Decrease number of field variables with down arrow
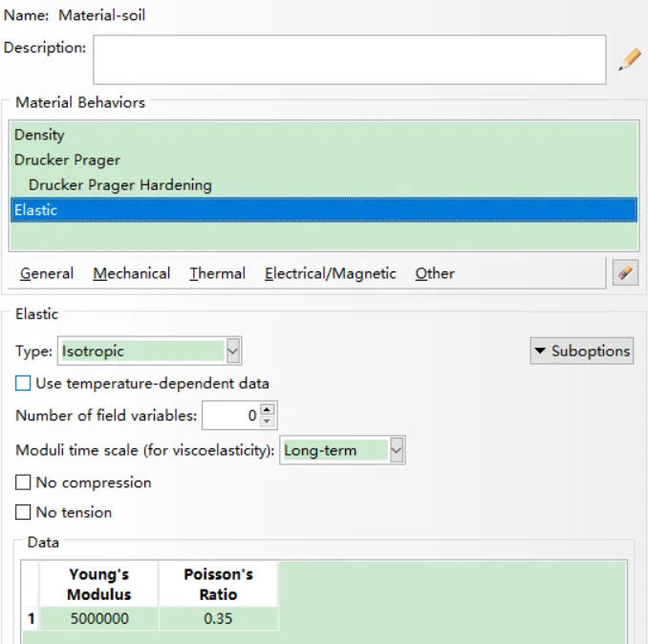Screen dimensions: 648x644 268,421
